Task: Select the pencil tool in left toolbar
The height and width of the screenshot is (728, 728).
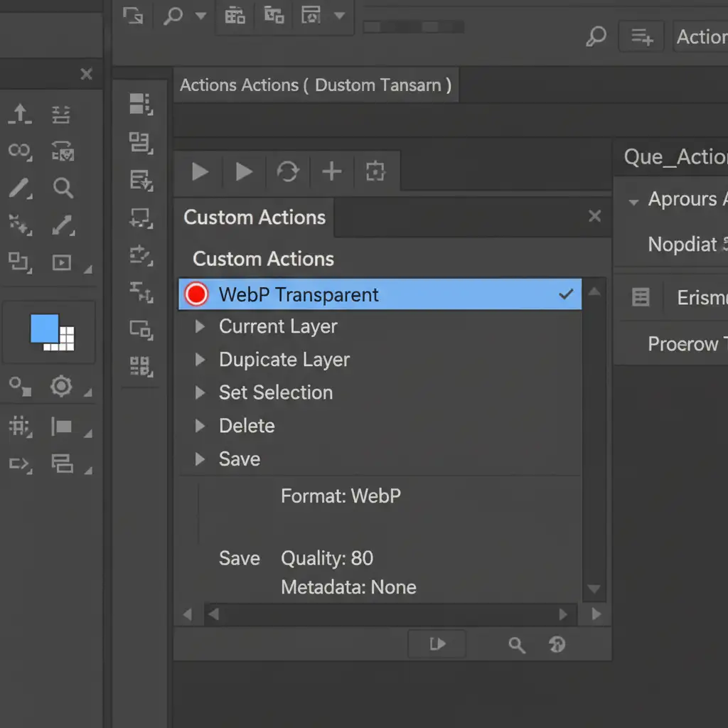Action: pos(19,188)
